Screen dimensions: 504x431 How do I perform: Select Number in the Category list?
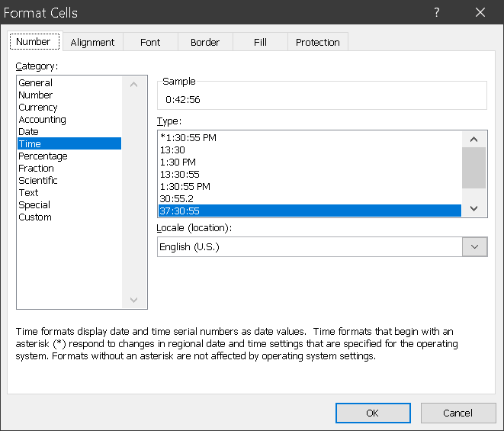pyautogui.click(x=69, y=95)
